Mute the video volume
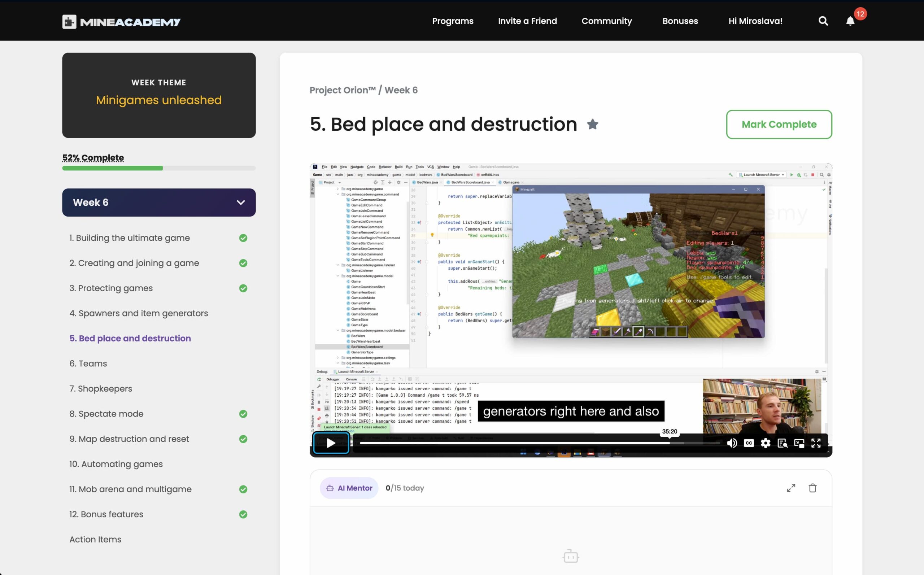This screenshot has height=575, width=924. coord(732,443)
